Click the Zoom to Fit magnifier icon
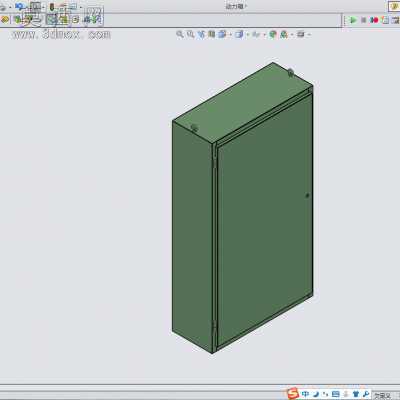Image resolution: width=400 pixels, height=400 pixels. 180,34
